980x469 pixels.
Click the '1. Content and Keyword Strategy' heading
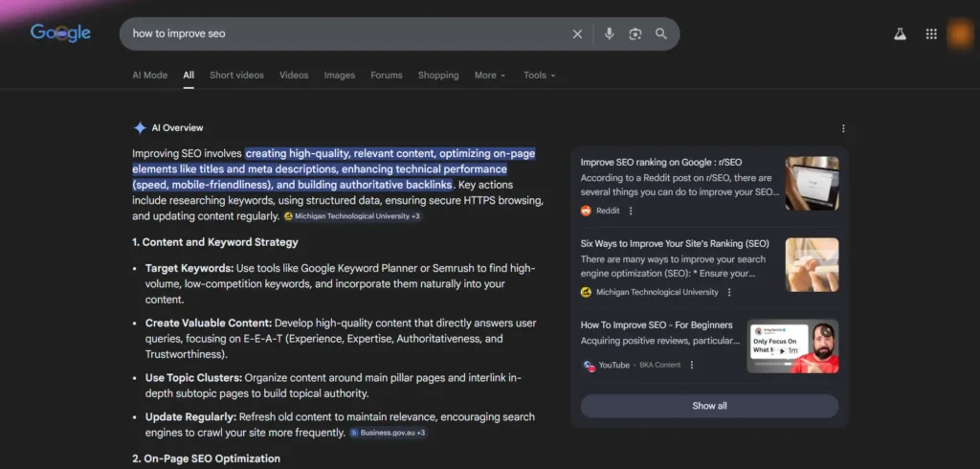coord(215,242)
